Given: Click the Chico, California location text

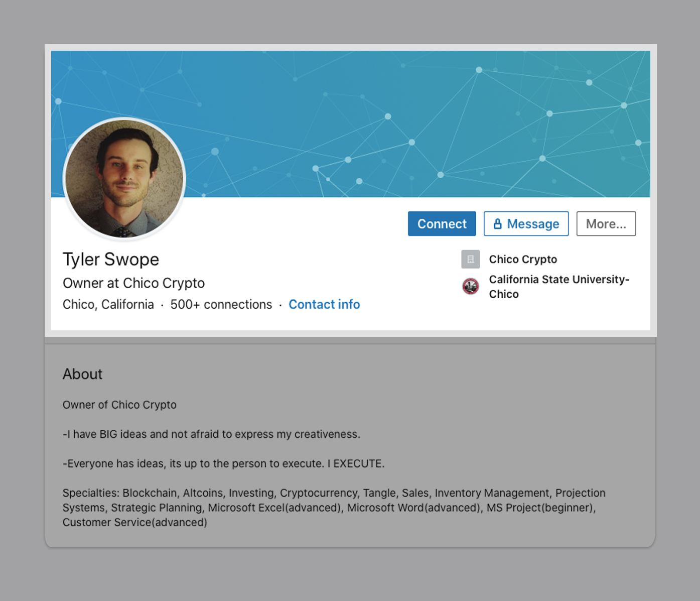Looking at the screenshot, I should point(108,304).
